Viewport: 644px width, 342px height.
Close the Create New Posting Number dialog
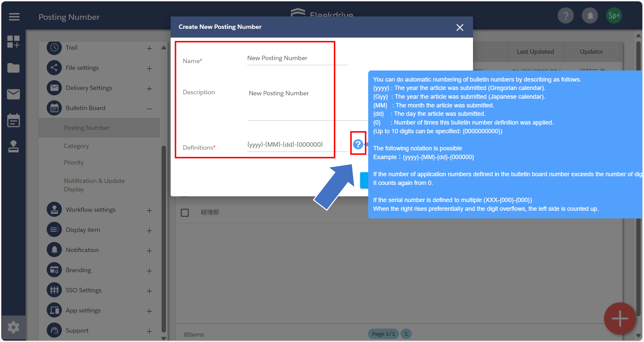pyautogui.click(x=459, y=27)
